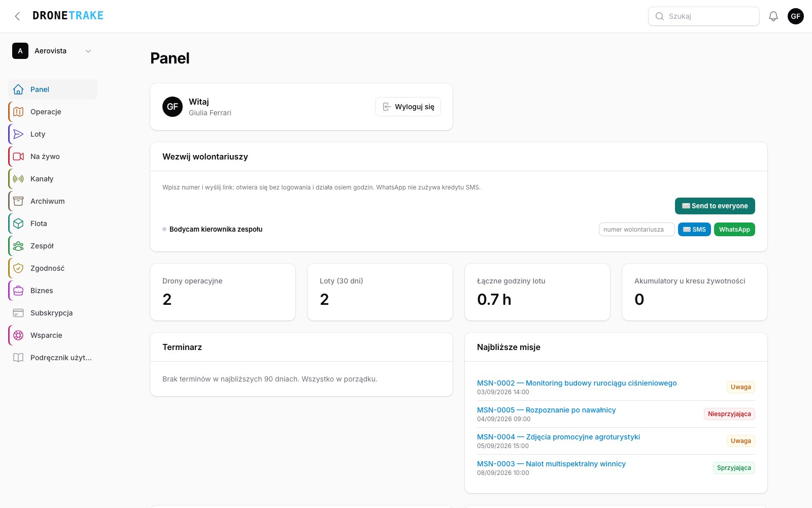812x508 pixels.
Task: Click the Łączne godziny lotu card
Action: (x=537, y=292)
